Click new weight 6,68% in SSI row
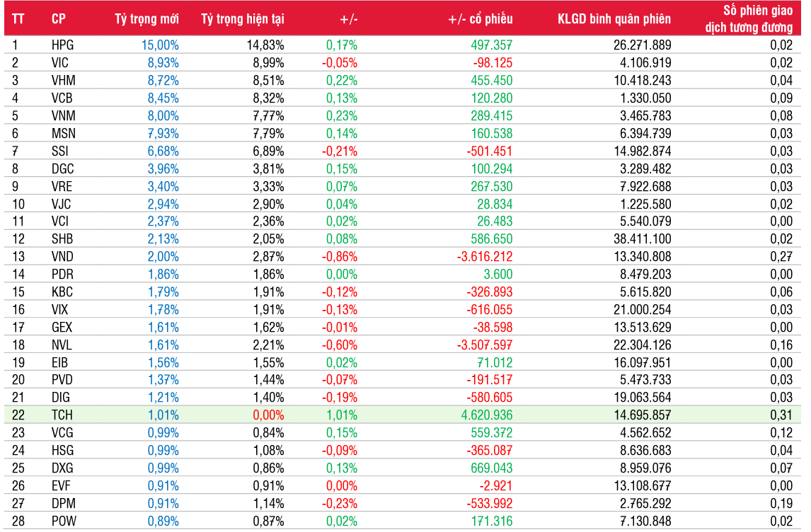Screen dimensions: 811x532 (x=163, y=151)
